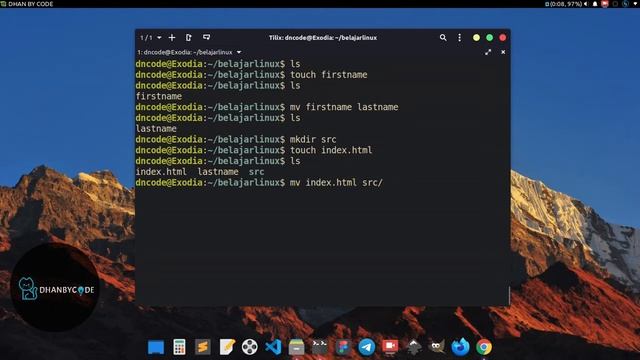
Task: Open the 'DHAN BY CODE' menu in the top panel
Action: pyautogui.click(x=27, y=4)
